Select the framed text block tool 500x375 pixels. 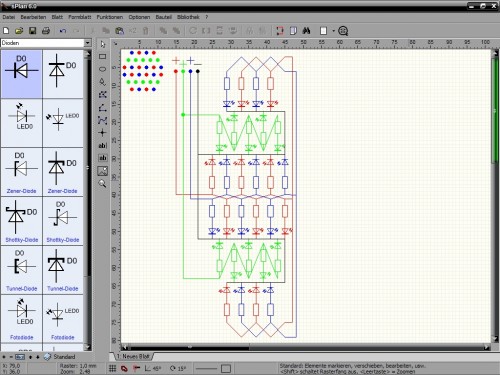click(x=103, y=158)
